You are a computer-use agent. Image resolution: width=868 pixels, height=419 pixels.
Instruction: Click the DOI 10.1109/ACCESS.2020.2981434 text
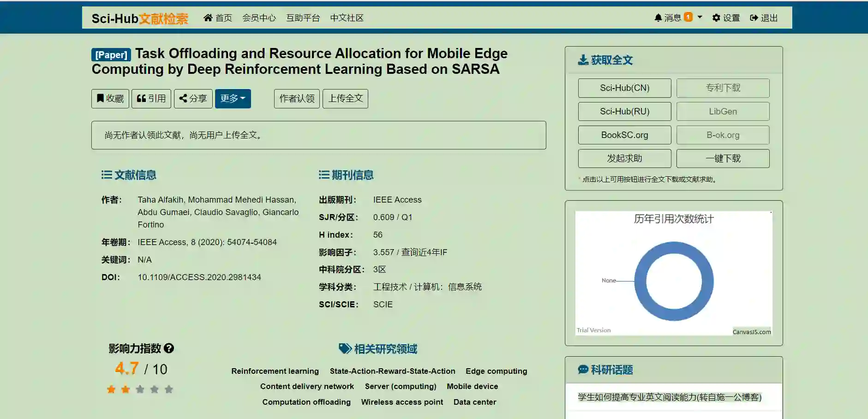tap(199, 277)
